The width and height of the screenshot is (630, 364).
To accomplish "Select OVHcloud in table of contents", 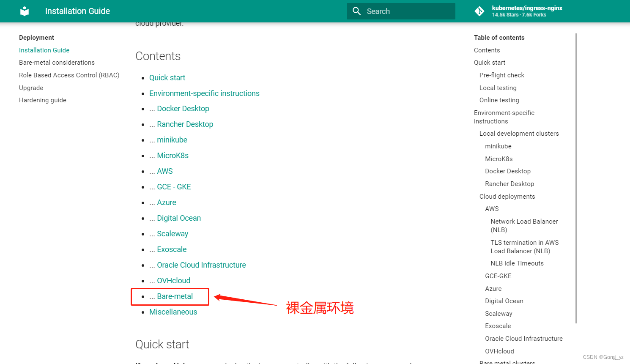I will [x=499, y=351].
